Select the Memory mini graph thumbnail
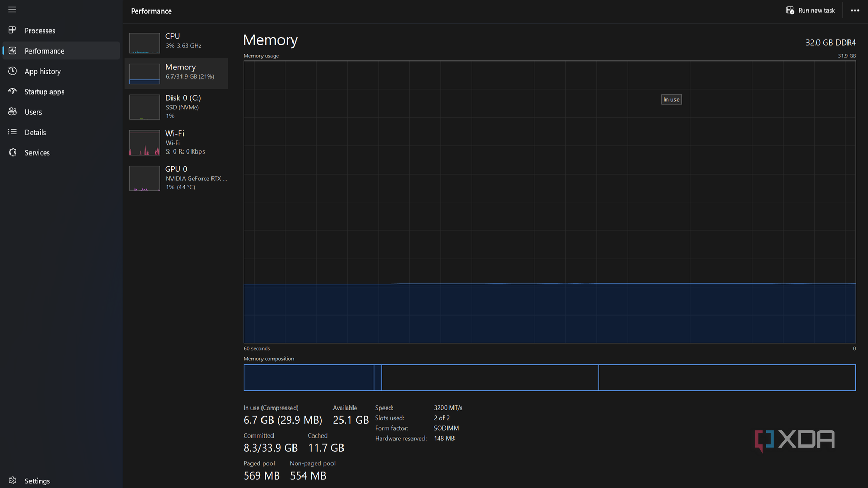 coord(145,74)
